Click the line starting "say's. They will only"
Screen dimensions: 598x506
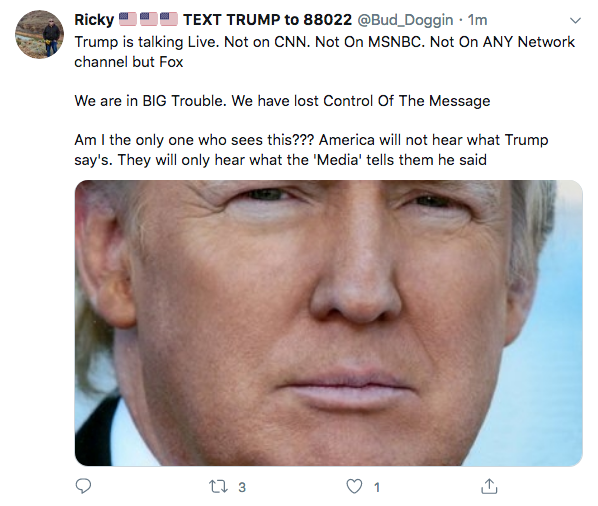pyautogui.click(x=280, y=160)
